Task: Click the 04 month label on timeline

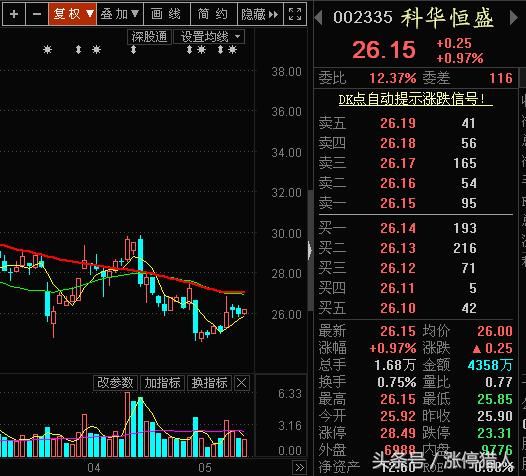Action: point(94,468)
